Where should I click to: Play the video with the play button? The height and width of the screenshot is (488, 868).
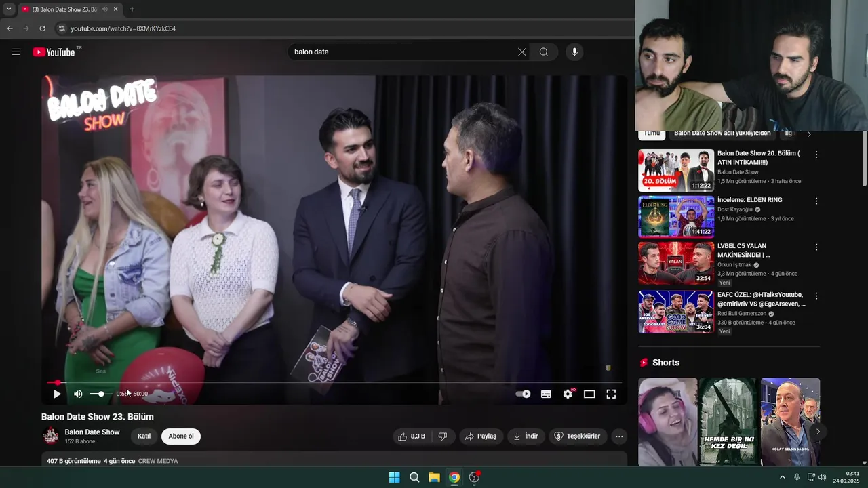click(x=57, y=394)
